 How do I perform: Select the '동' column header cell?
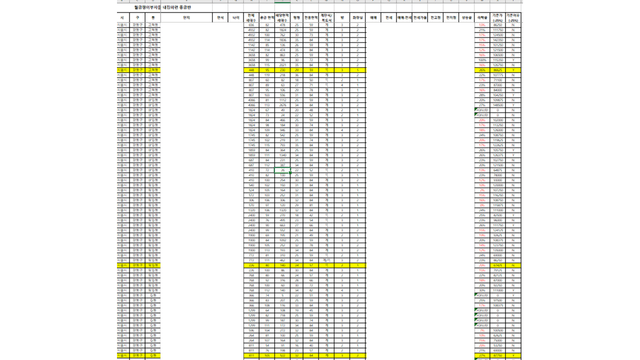point(153,18)
